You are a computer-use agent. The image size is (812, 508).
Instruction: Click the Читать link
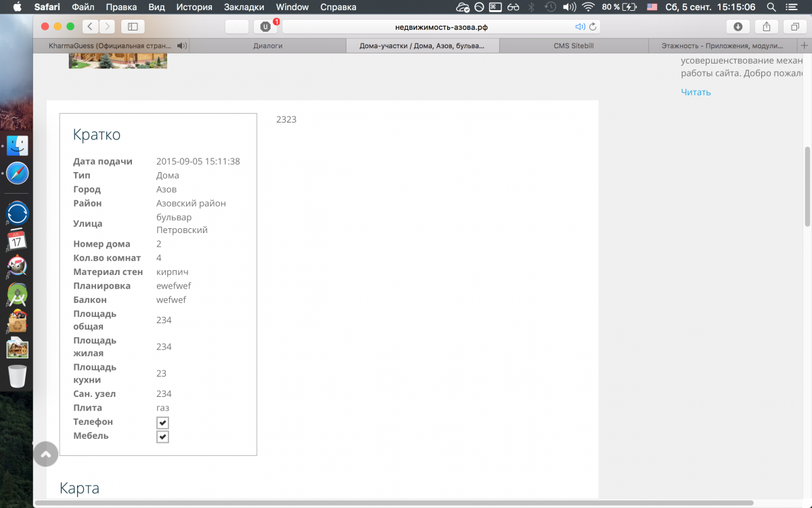696,92
